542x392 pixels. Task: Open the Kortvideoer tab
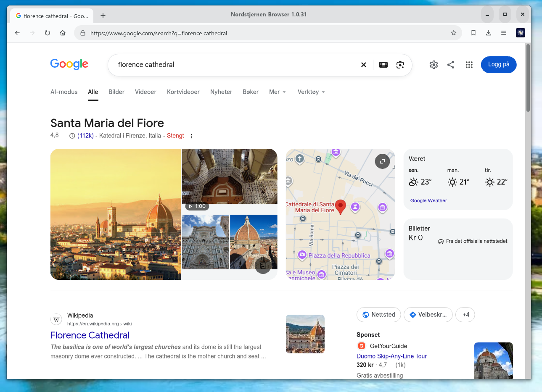tap(183, 92)
